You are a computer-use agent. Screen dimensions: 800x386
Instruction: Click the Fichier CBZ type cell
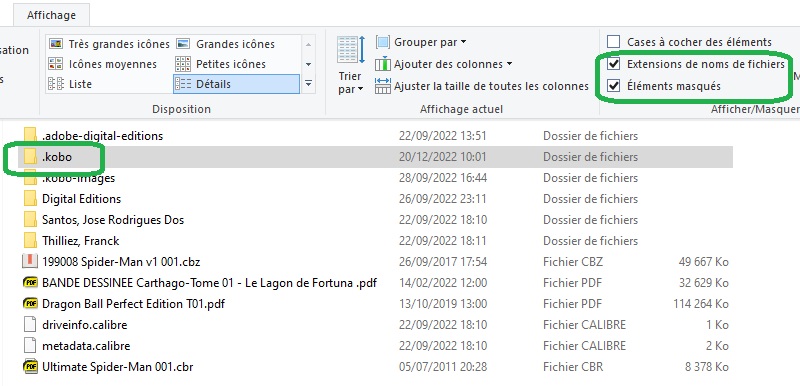coord(573,262)
